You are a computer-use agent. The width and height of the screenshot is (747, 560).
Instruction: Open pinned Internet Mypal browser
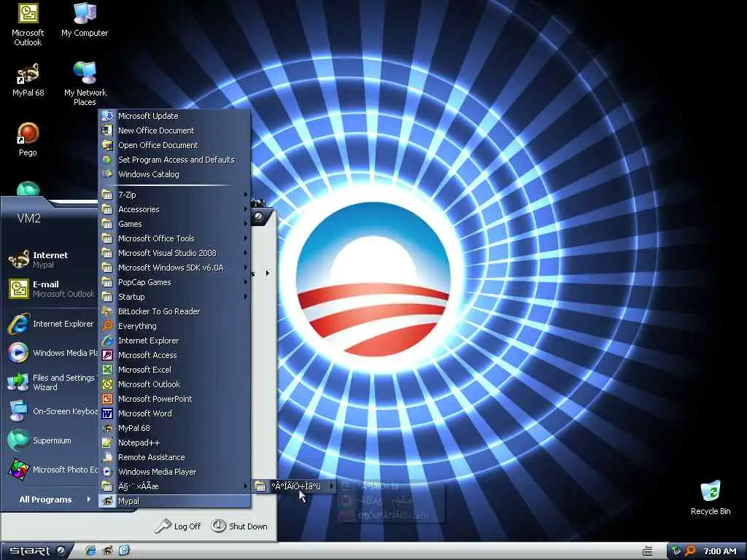click(52, 260)
